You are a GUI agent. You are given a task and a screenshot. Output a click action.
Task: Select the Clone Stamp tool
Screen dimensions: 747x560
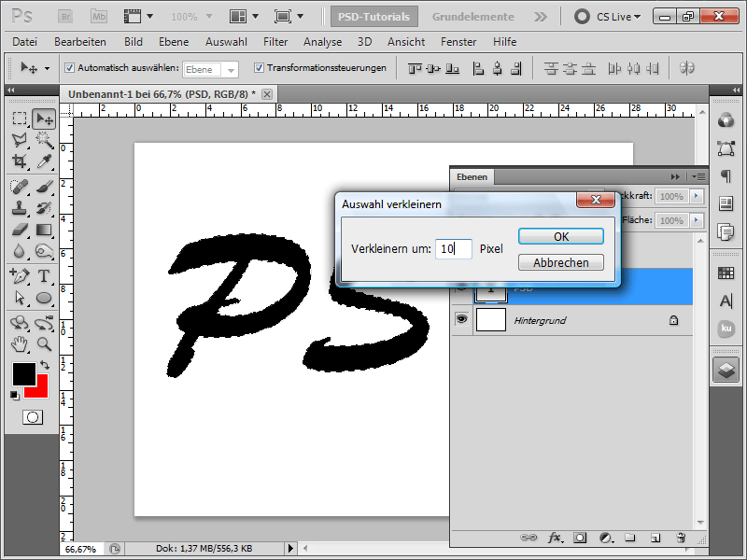(19, 208)
